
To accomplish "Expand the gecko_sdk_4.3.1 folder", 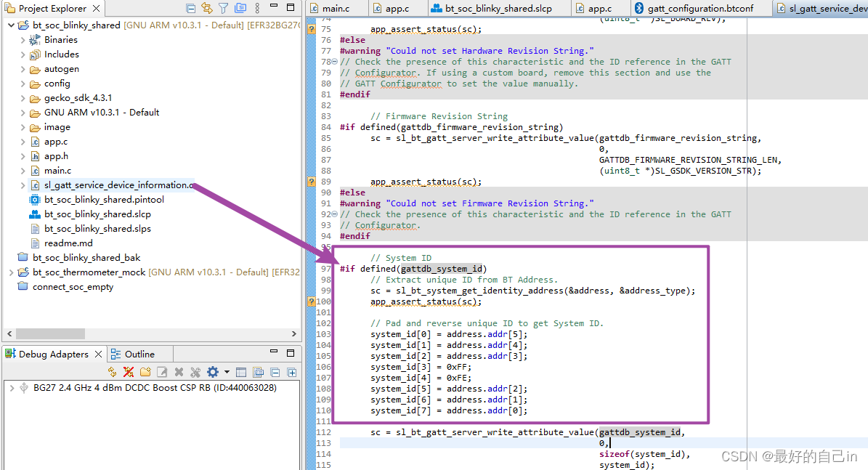I will click(x=23, y=98).
